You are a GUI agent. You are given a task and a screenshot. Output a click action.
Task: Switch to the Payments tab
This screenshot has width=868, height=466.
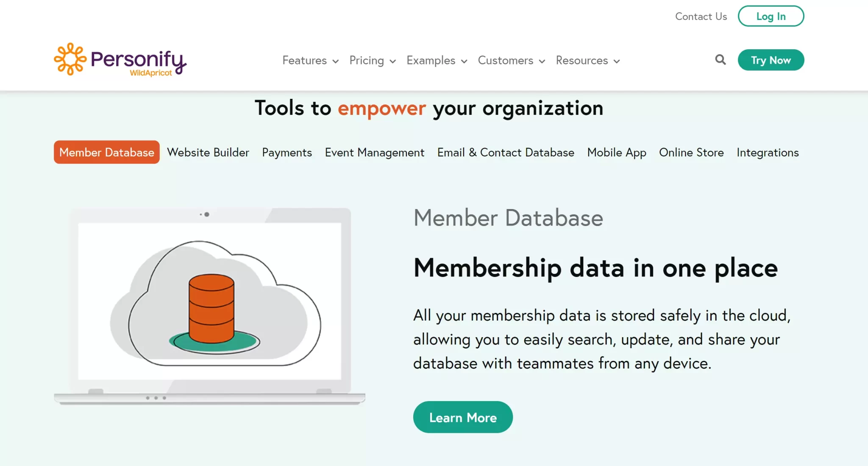click(287, 152)
